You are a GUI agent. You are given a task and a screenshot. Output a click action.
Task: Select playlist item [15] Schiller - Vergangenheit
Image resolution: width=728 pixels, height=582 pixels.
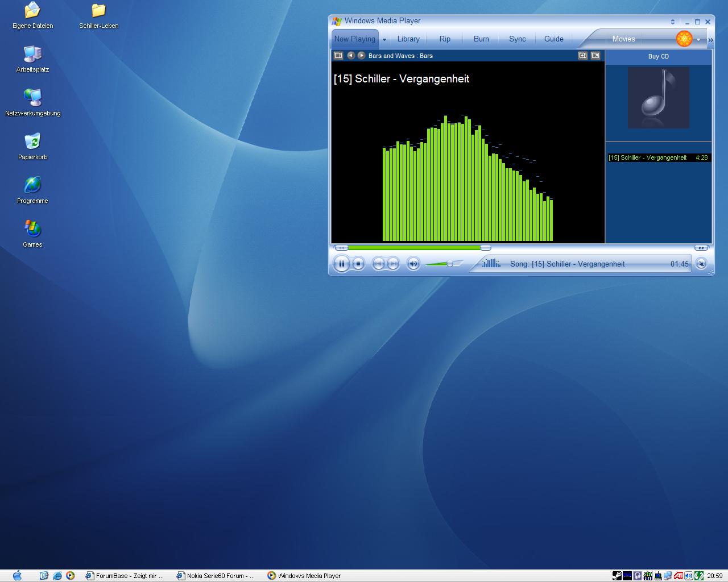[x=659, y=157]
